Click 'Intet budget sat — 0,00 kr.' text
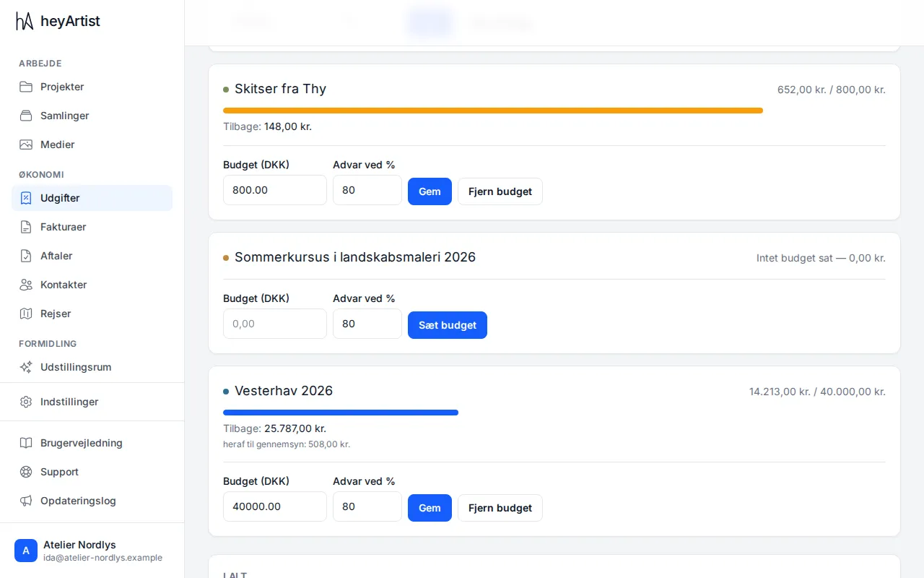The image size is (924, 578). pyautogui.click(x=821, y=258)
